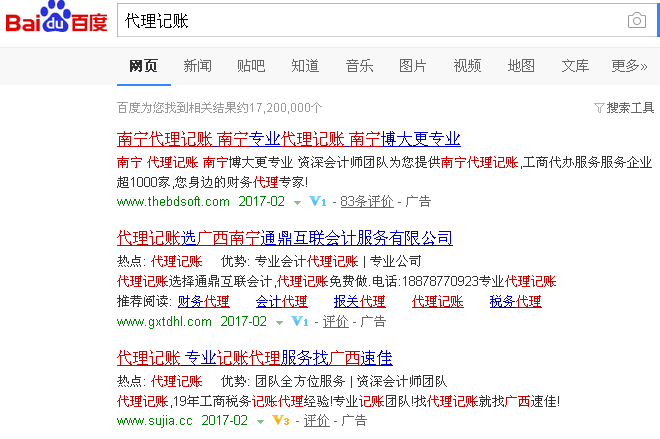Open recommended link 会计代理
660x439 pixels.
tap(282, 302)
